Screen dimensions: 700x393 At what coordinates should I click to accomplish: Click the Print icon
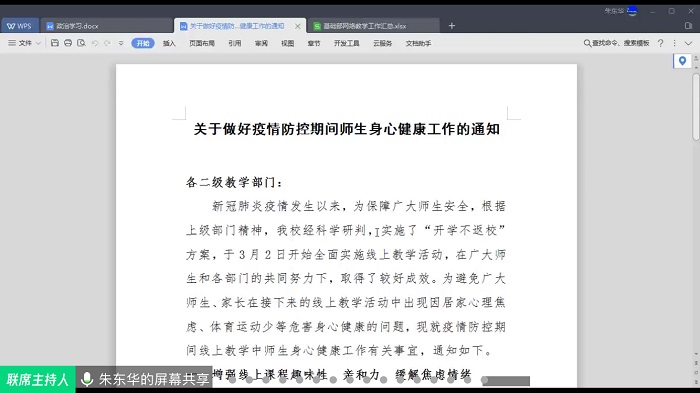click(x=68, y=43)
